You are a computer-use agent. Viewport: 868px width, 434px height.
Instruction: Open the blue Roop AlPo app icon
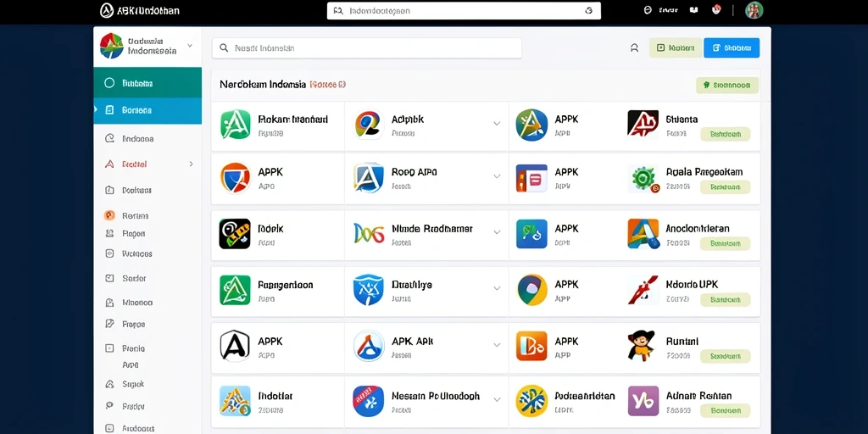click(x=369, y=178)
